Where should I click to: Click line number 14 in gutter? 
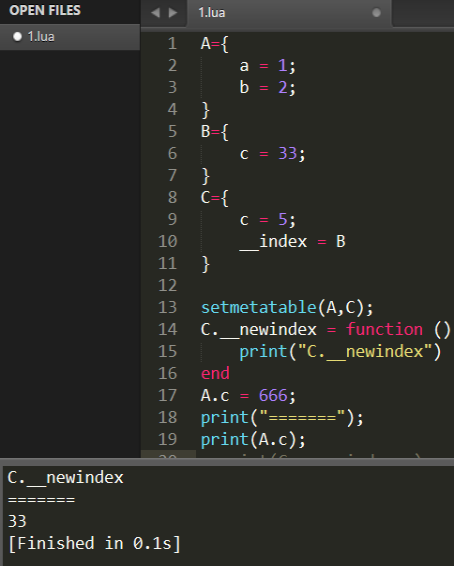click(x=168, y=330)
